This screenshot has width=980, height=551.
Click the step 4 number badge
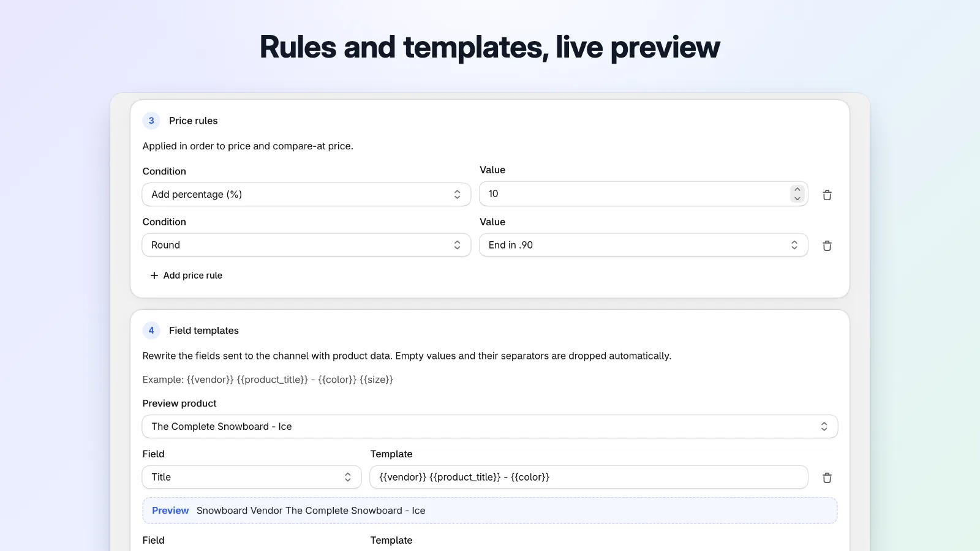coord(151,331)
